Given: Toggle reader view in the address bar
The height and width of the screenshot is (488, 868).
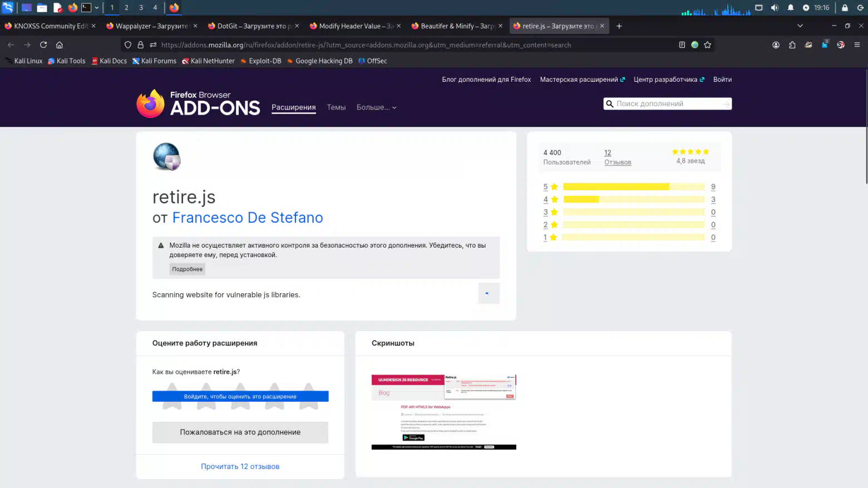Looking at the screenshot, I should [682, 45].
